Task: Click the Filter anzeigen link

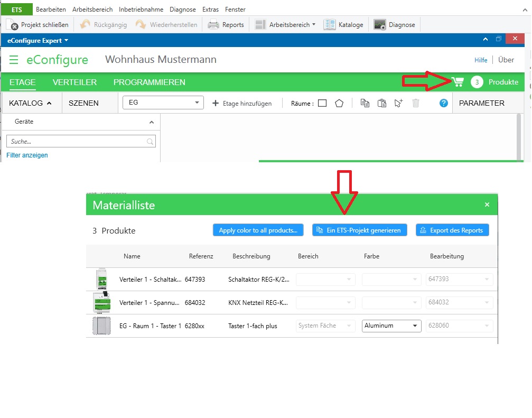Action: point(27,155)
